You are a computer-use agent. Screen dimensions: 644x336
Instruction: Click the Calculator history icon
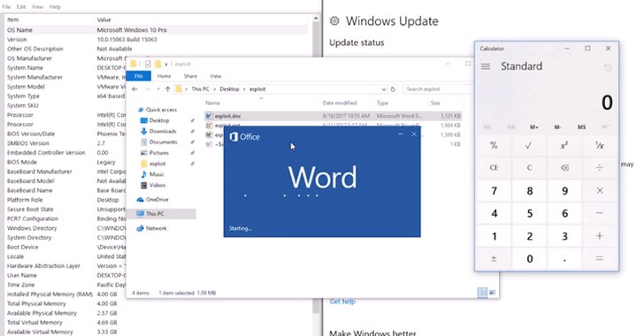[x=608, y=68]
